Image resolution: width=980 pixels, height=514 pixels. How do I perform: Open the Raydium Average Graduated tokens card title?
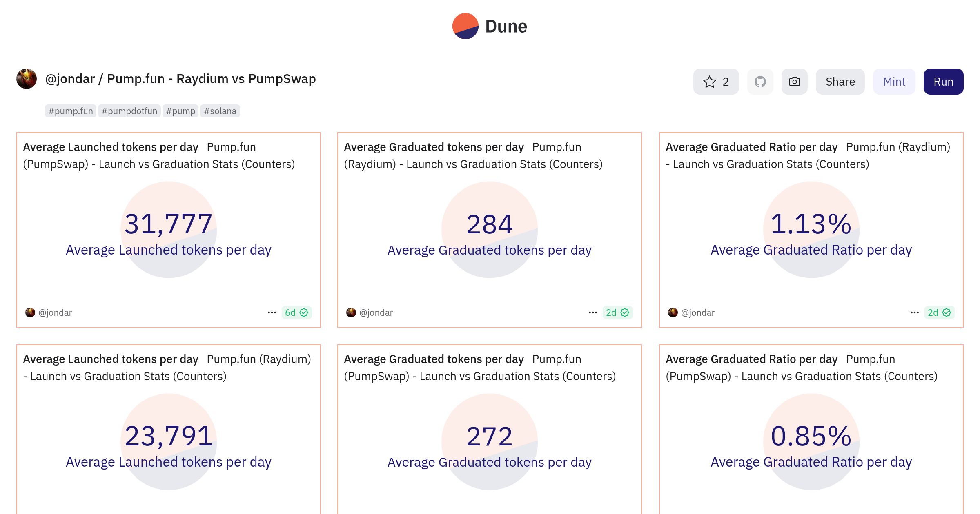tap(473, 155)
